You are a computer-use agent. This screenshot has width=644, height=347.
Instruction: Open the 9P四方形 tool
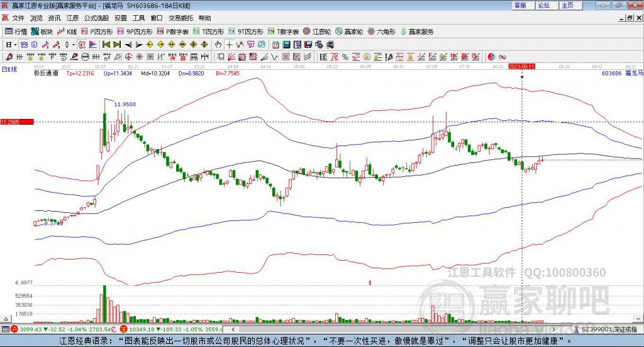coord(135,31)
